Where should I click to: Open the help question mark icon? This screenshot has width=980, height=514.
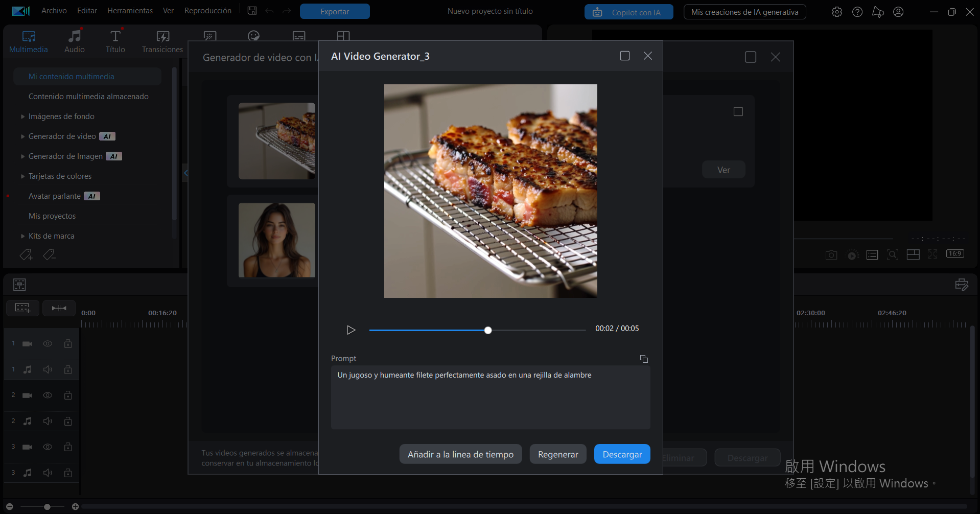tap(857, 12)
